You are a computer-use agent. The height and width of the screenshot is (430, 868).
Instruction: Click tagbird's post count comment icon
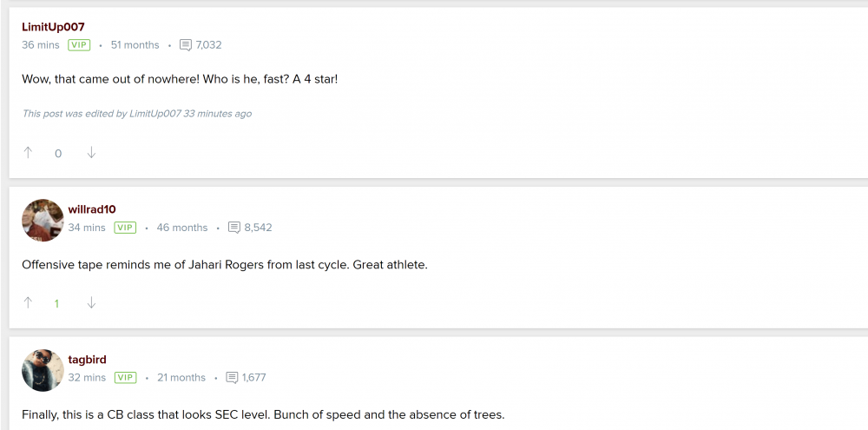click(x=232, y=378)
